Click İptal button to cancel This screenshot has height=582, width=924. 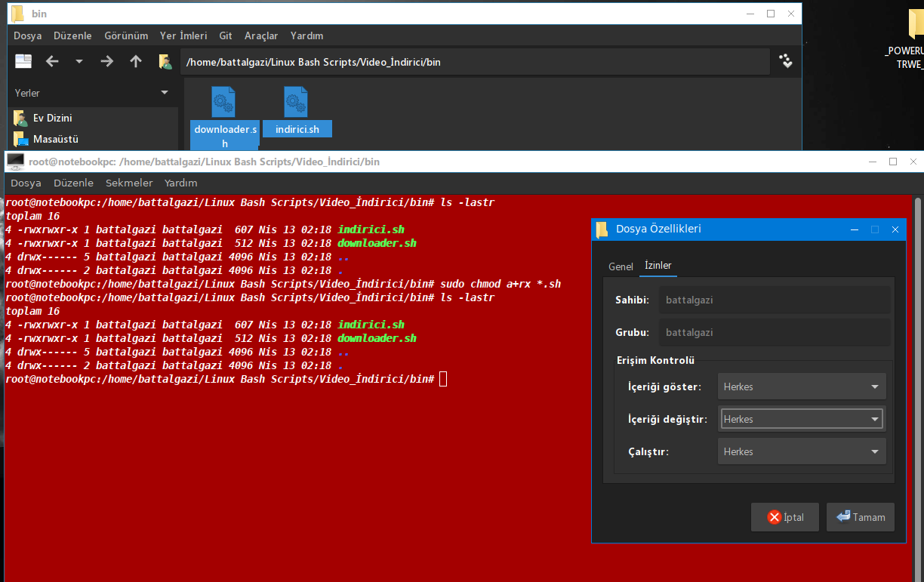[x=785, y=517]
